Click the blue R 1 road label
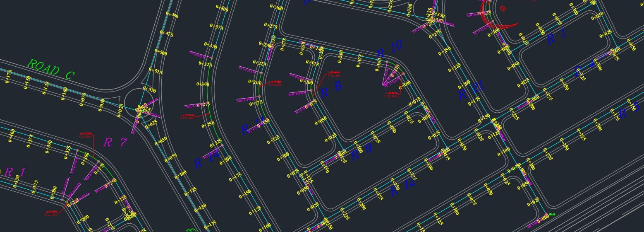Screen dimensions: 644x232 point(557,38)
